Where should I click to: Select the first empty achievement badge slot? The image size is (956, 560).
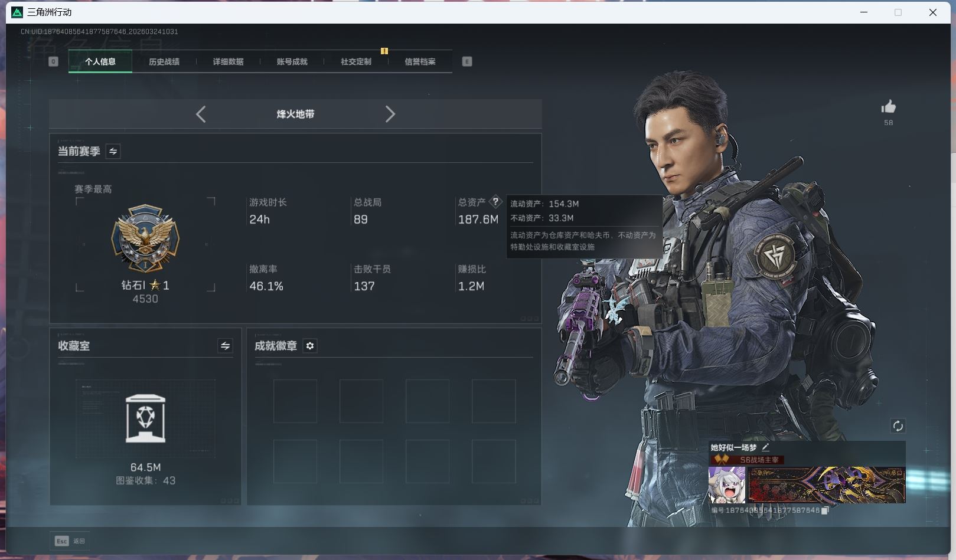click(295, 401)
